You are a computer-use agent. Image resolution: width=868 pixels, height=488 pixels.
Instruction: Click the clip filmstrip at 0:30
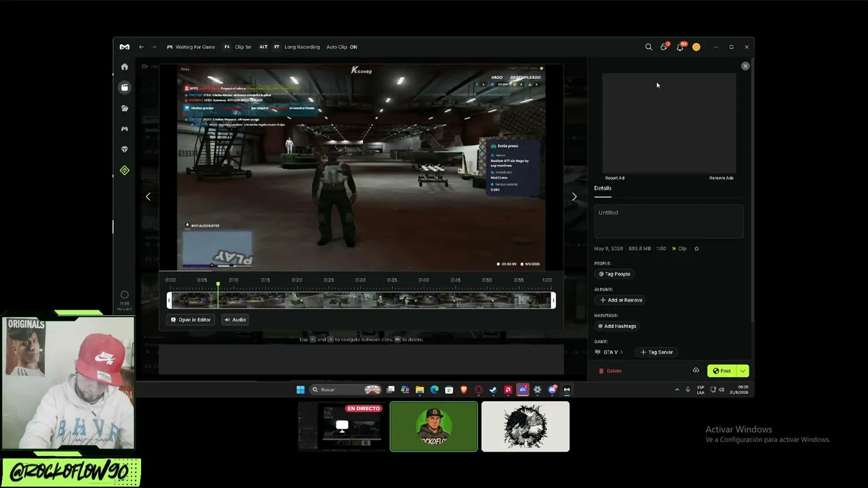[360, 300]
